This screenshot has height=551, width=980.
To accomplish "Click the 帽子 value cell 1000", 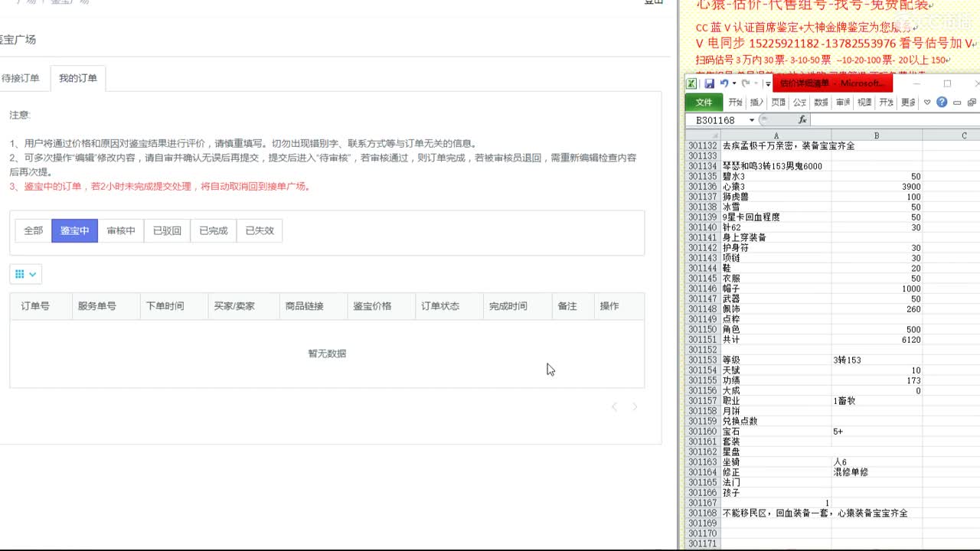I will tap(877, 289).
